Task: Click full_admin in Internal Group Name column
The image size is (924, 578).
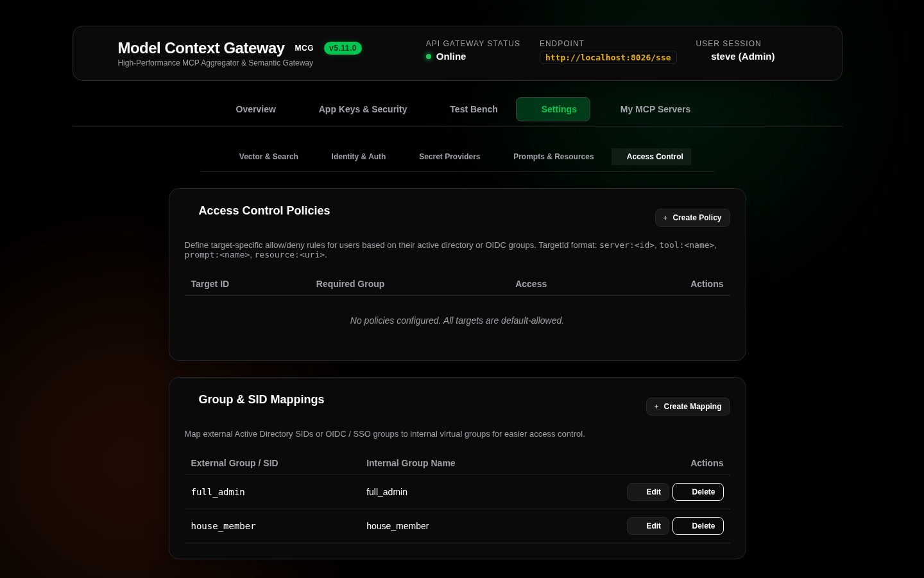Action: tap(387, 492)
